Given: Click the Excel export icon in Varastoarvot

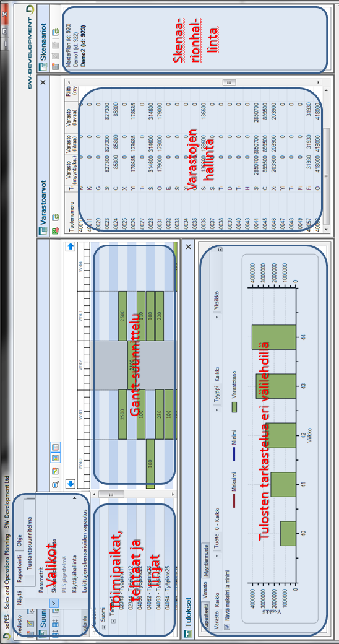Looking at the screenshot, I should coord(56,231).
